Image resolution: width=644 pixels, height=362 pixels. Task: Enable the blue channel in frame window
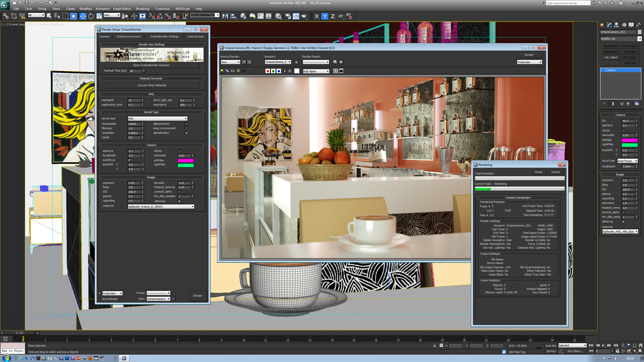[x=279, y=71]
